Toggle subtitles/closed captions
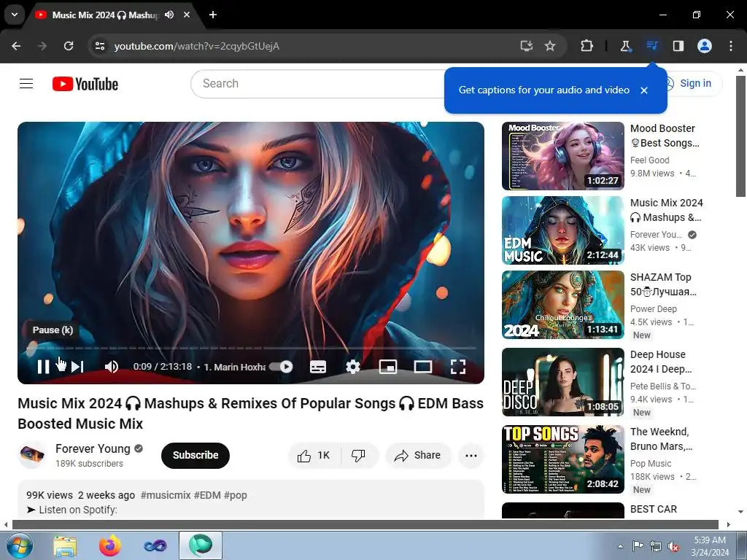747x560 pixels. click(318, 367)
